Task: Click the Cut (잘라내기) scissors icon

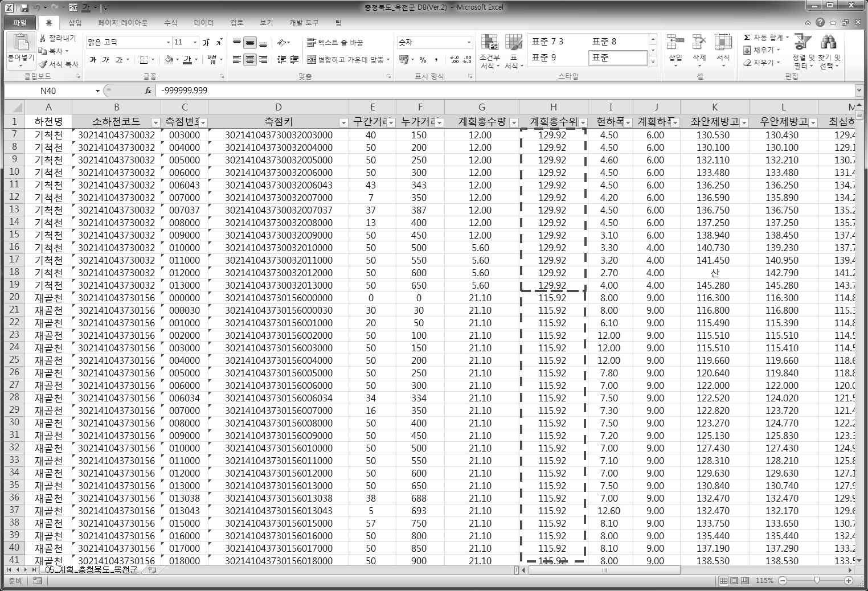Action: point(43,38)
